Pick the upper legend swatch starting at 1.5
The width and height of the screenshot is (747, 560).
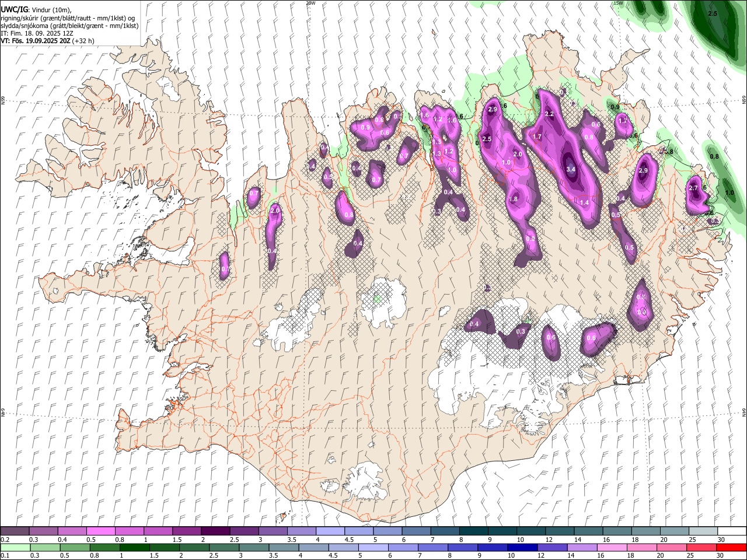[x=187, y=531]
